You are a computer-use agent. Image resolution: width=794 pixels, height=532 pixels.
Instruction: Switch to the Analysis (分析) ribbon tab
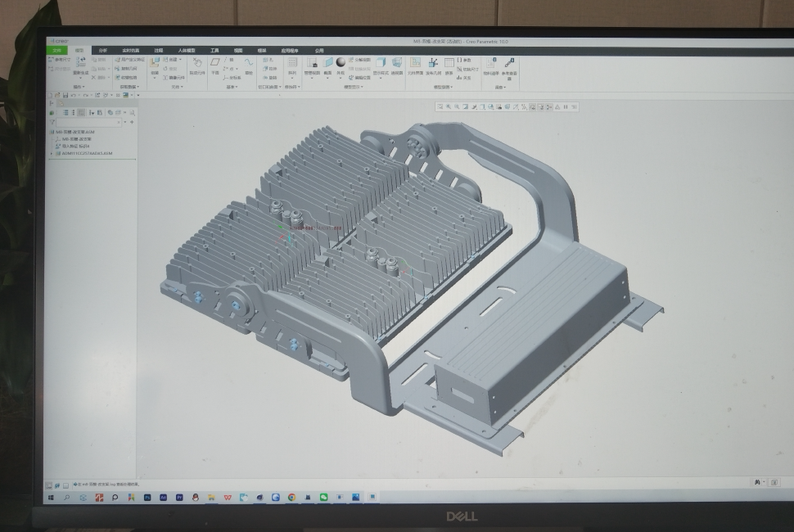click(x=102, y=50)
